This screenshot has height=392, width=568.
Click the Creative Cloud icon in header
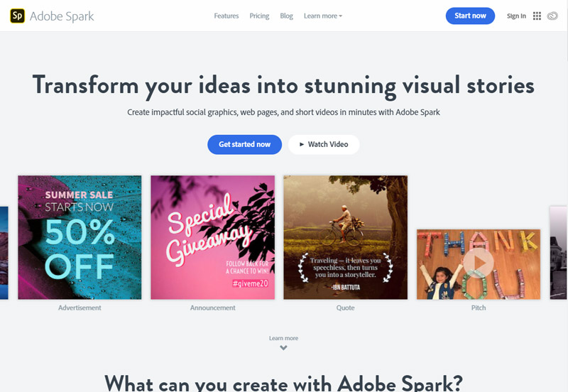pyautogui.click(x=552, y=16)
